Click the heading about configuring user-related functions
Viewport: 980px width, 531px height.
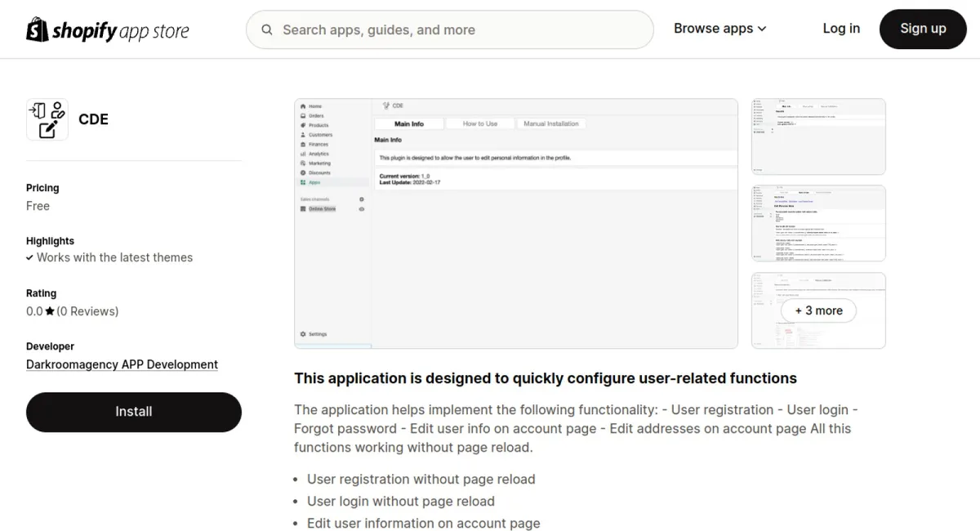pyautogui.click(x=546, y=378)
